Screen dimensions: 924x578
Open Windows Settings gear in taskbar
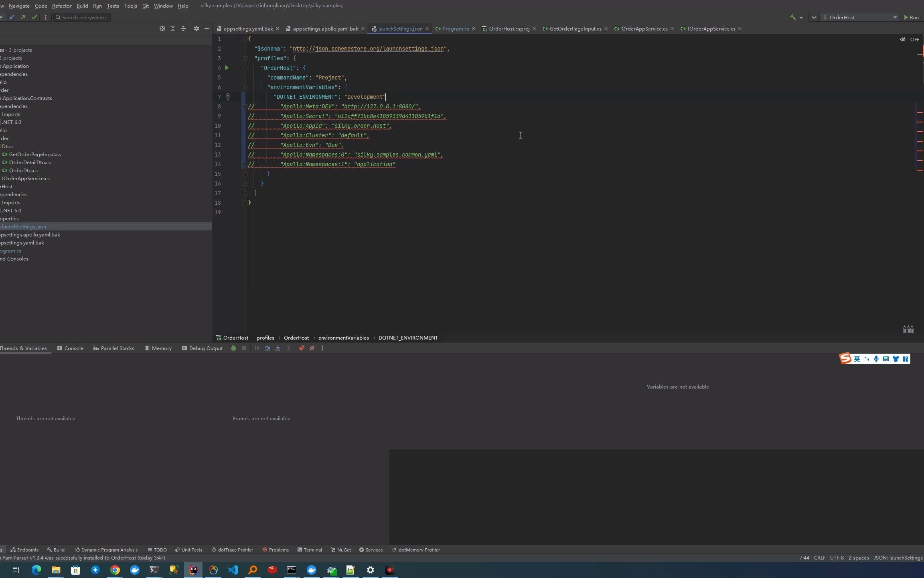(371, 570)
